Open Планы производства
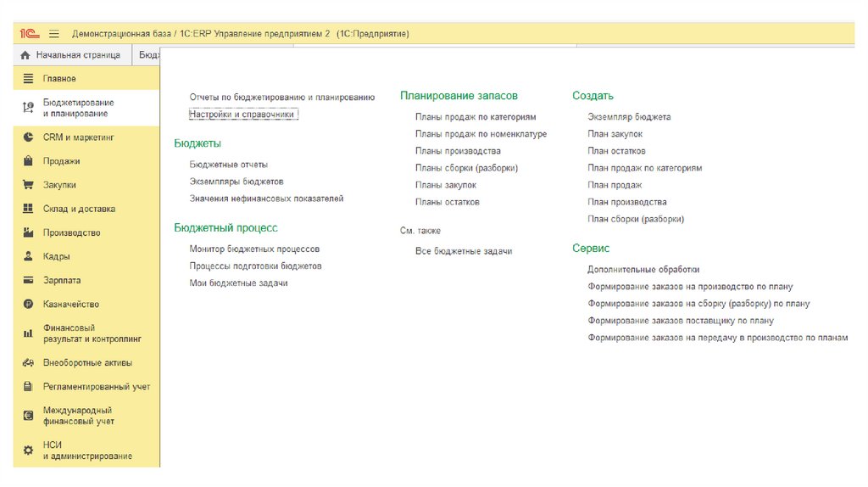This screenshot has width=868, height=487. pos(458,151)
